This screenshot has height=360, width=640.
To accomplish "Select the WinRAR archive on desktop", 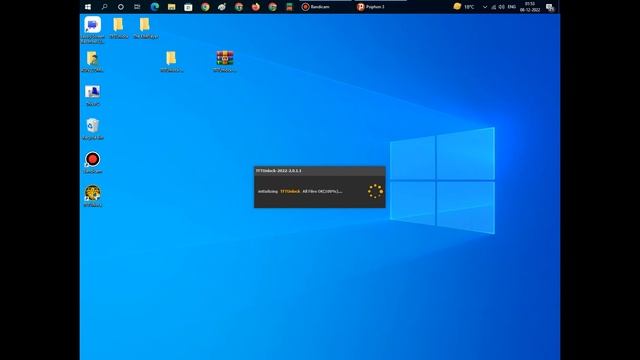I will coord(225,62).
